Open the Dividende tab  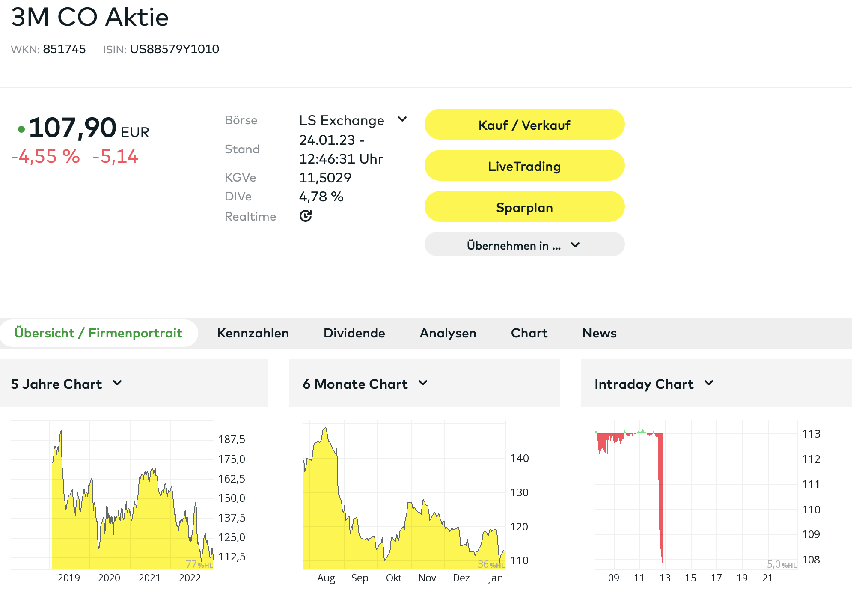click(354, 333)
